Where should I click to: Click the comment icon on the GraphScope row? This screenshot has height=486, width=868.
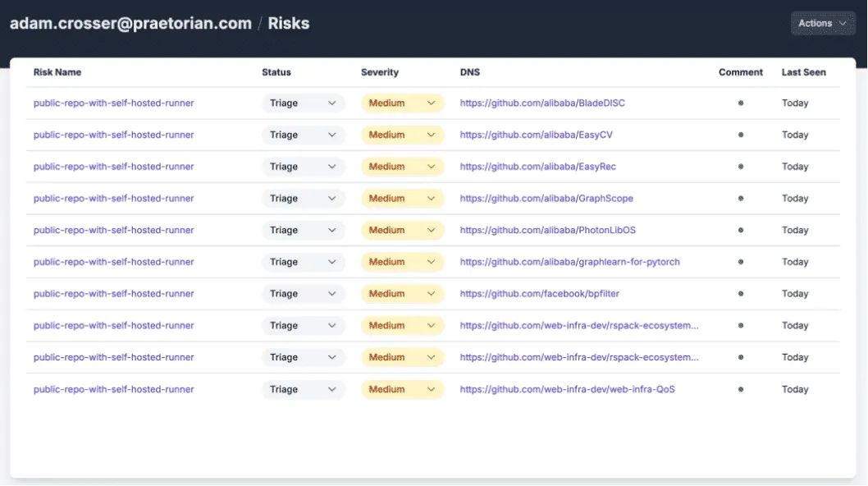(740, 198)
